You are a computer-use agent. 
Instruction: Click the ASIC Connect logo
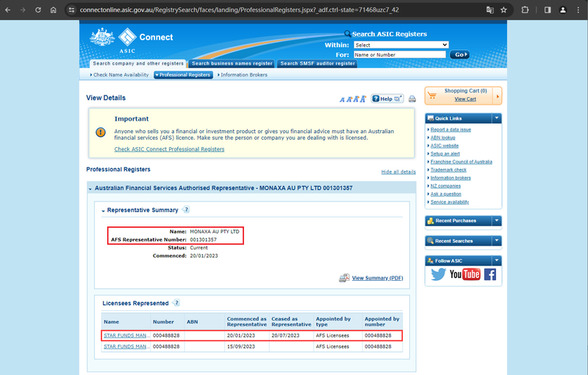132,40
